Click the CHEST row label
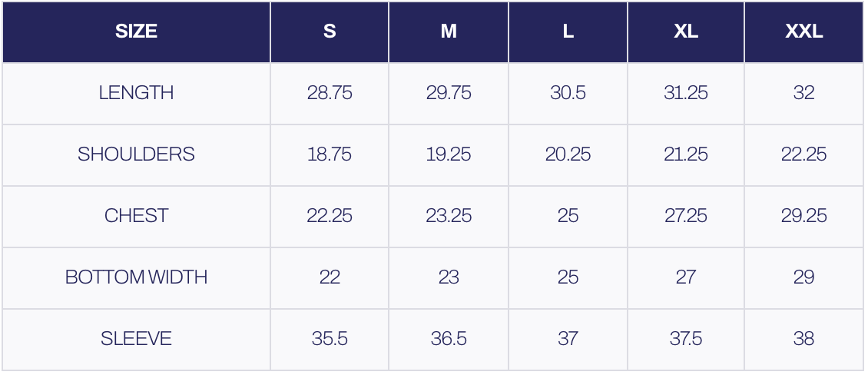This screenshot has height=375, width=868. coord(136,216)
